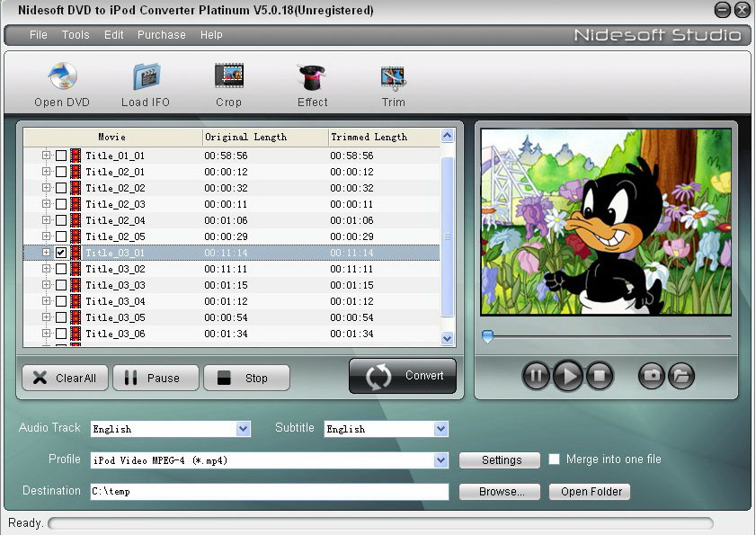Screen dimensions: 756x535
Task: Check the Title_01_01 checkbox
Action: pos(61,156)
